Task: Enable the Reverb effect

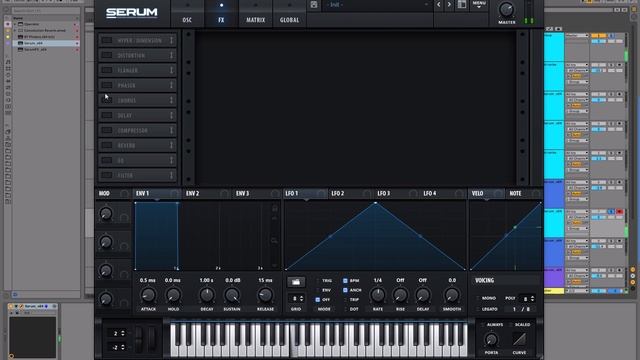Action: pos(107,145)
